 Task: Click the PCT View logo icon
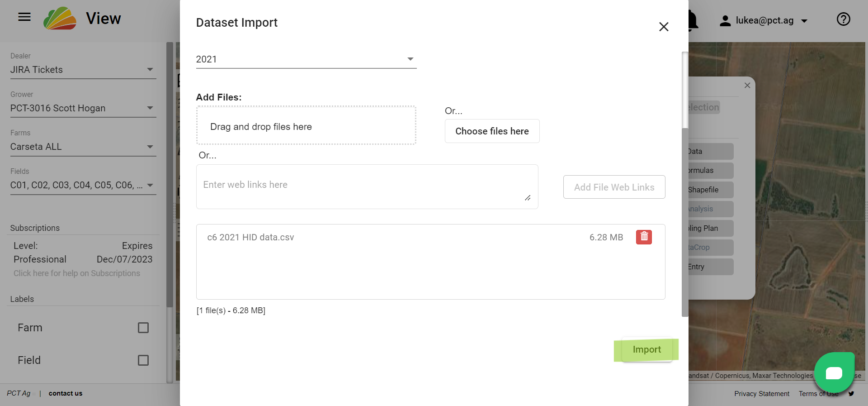pos(60,19)
